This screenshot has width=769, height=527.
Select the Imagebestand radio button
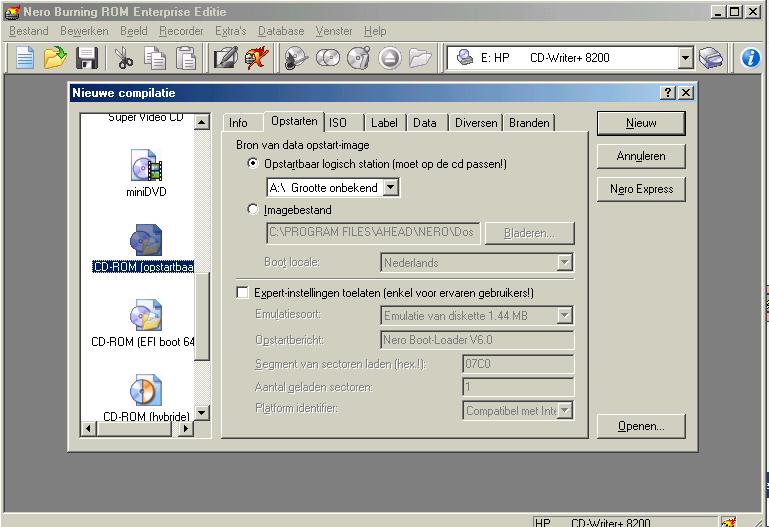(x=253, y=209)
